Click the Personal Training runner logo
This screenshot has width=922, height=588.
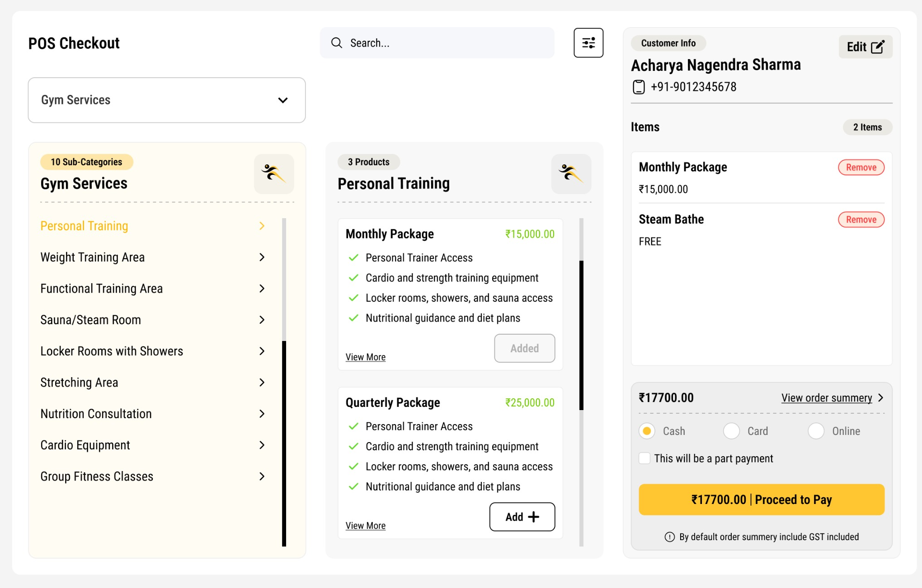571,174
